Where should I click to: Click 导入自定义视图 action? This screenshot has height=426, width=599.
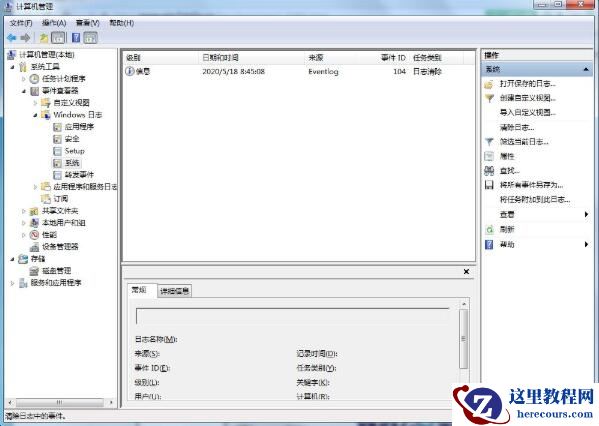click(x=528, y=113)
